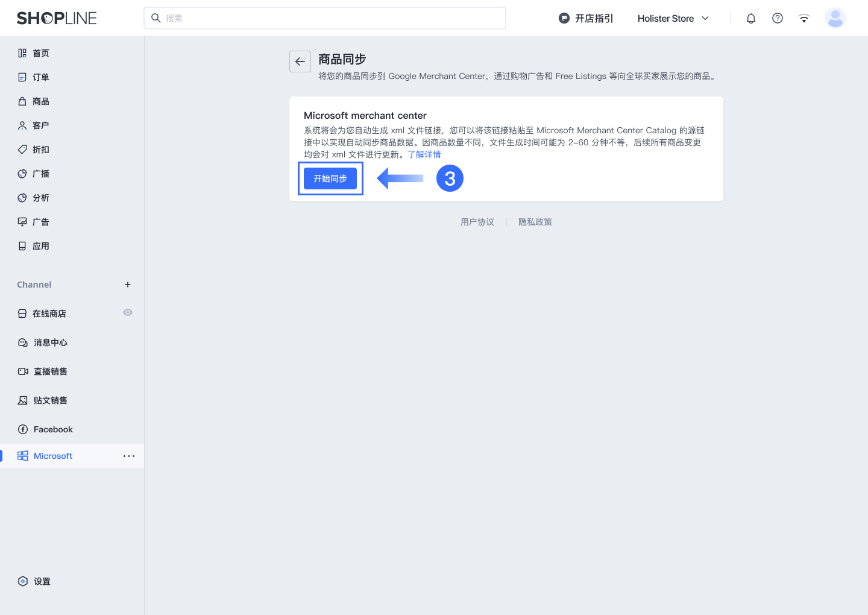
Task: Open the notifications bell
Action: tap(751, 18)
